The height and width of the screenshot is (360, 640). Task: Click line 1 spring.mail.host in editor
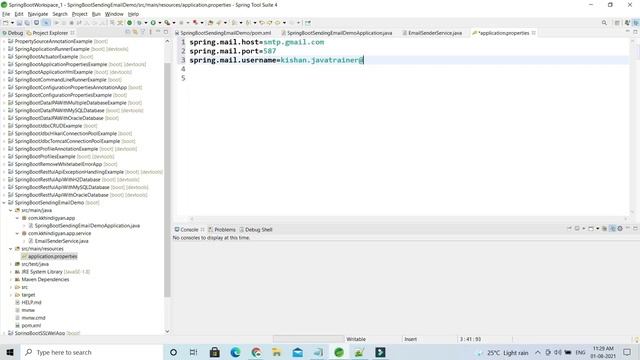(257, 42)
